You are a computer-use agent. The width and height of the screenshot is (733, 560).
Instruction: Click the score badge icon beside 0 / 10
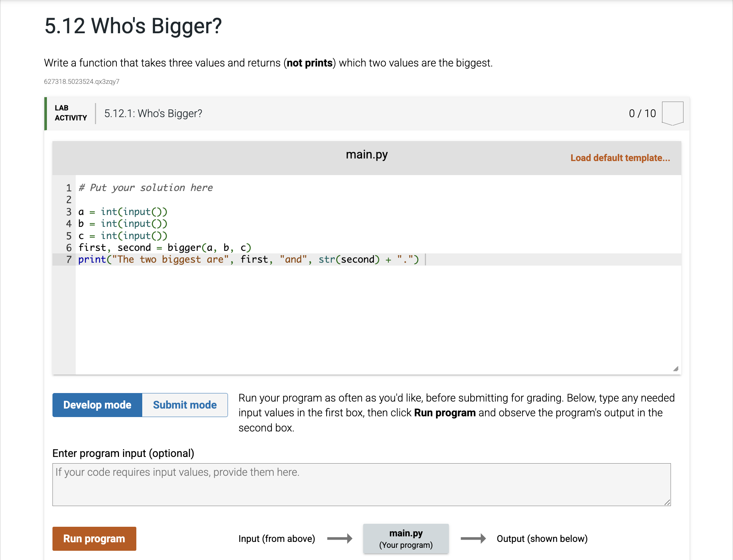point(672,113)
